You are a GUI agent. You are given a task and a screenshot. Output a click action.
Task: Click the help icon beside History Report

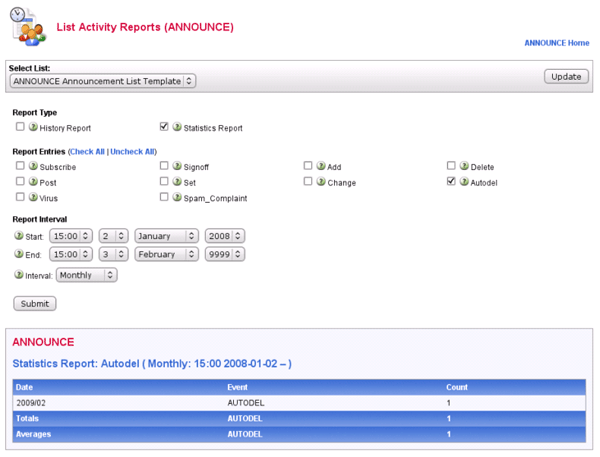point(33,128)
